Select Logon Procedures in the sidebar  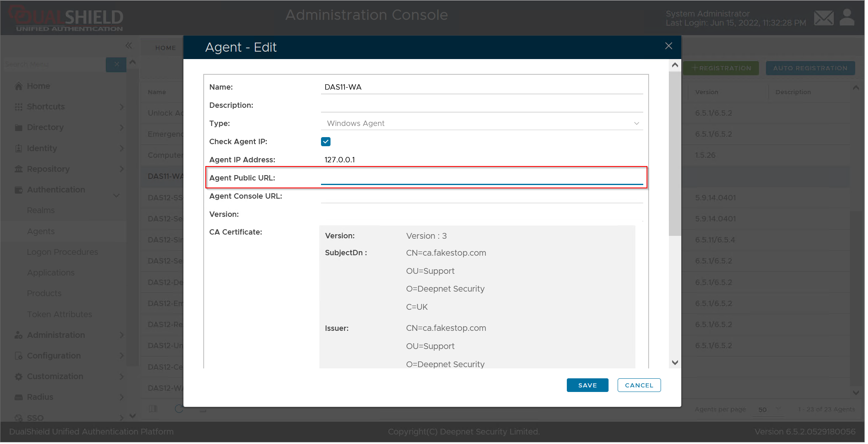[x=62, y=252]
